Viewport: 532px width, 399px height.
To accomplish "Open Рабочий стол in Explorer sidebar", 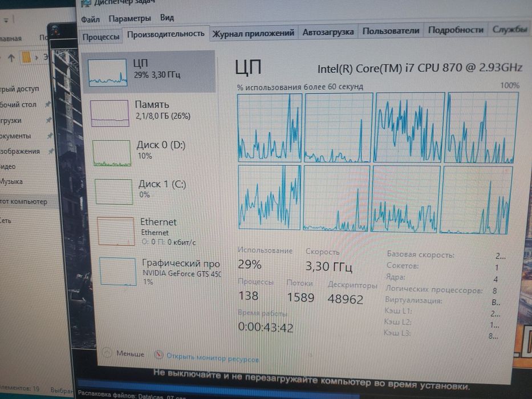I will [x=18, y=104].
